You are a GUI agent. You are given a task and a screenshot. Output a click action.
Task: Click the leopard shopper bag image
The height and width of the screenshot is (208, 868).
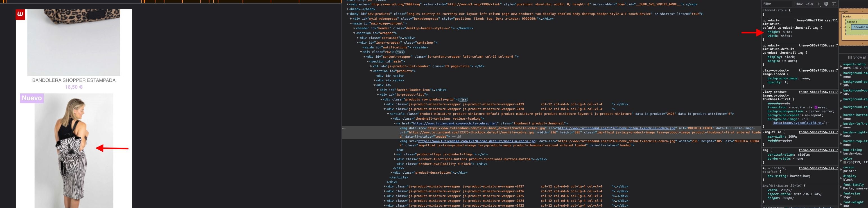coord(73,43)
